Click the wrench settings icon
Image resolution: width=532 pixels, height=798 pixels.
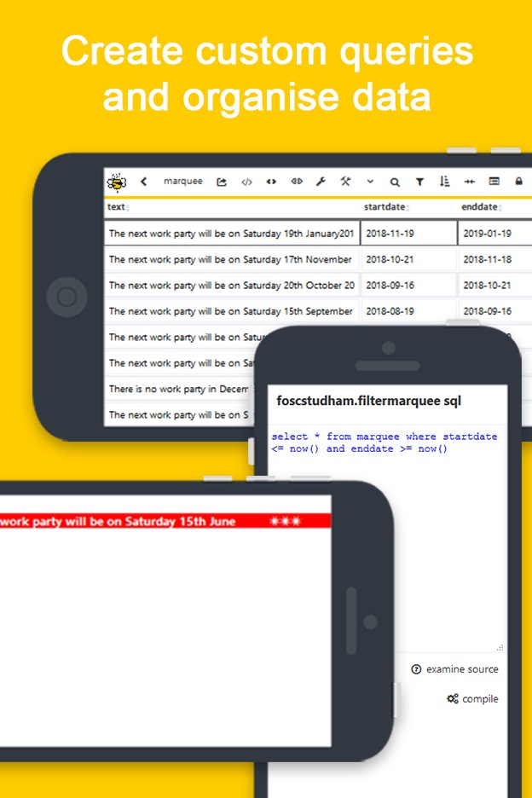tap(321, 182)
